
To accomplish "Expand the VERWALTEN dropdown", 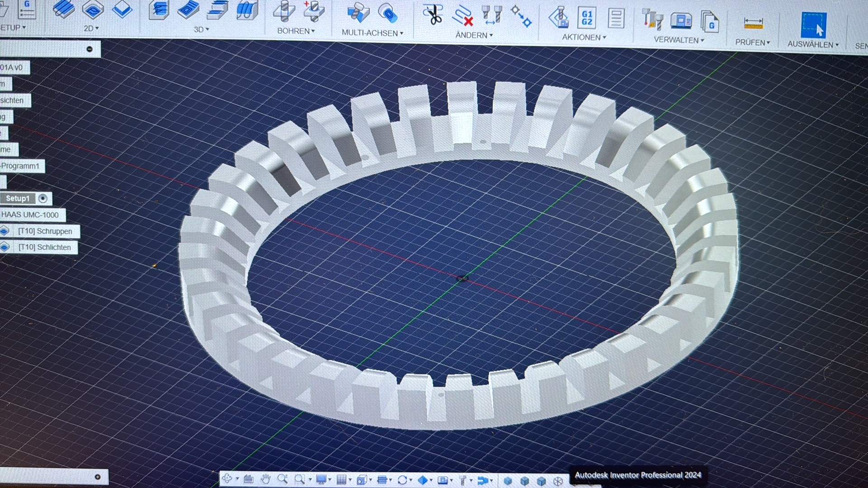I will point(679,40).
